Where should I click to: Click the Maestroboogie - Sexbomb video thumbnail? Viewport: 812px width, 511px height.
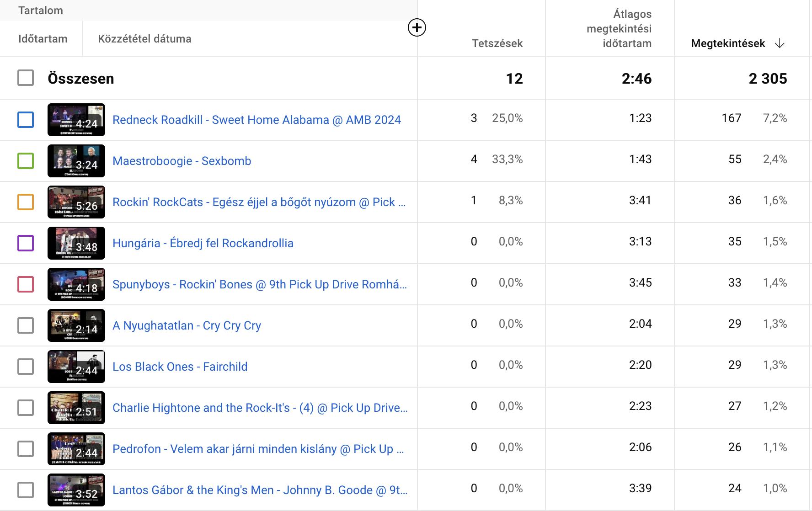coord(76,161)
